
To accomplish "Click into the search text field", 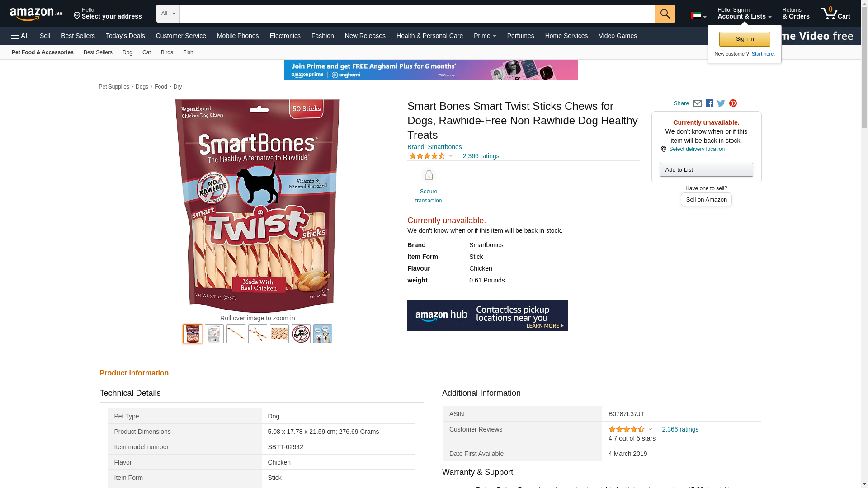I will [417, 14].
